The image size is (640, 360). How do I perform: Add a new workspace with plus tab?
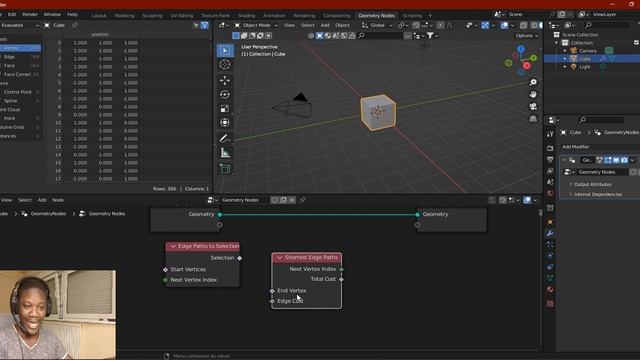[x=430, y=16]
